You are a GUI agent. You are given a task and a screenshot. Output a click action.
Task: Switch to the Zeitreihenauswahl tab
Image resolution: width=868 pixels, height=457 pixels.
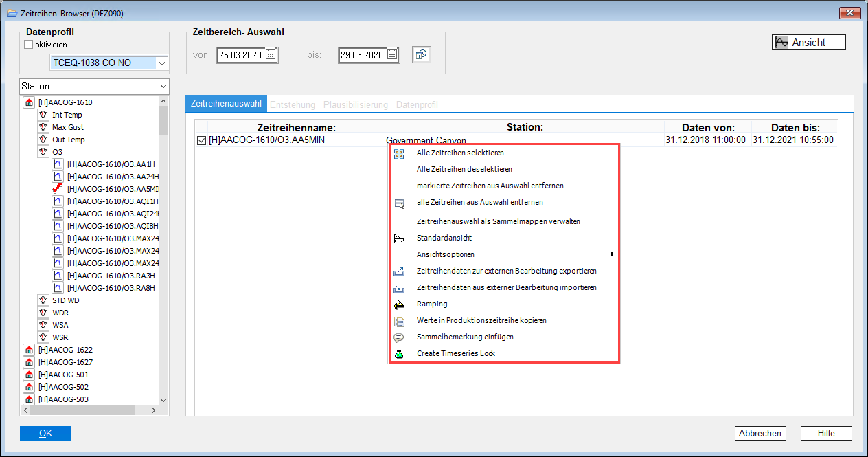tap(226, 104)
